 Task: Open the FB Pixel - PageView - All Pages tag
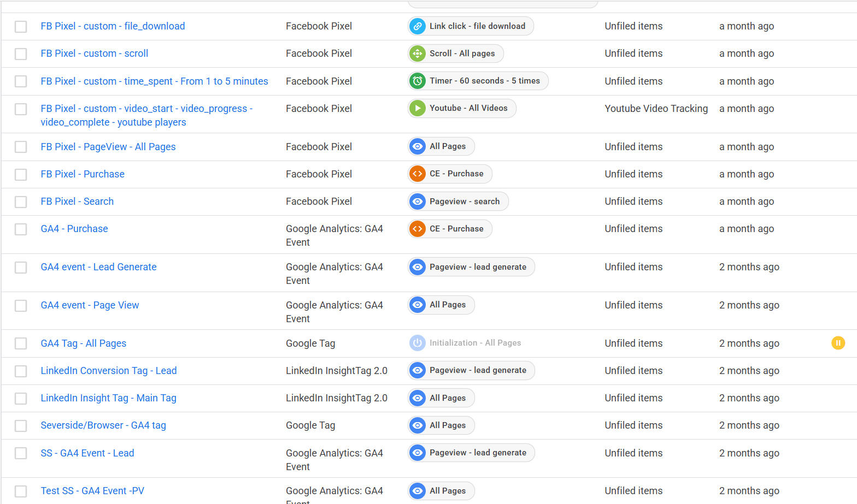108,147
